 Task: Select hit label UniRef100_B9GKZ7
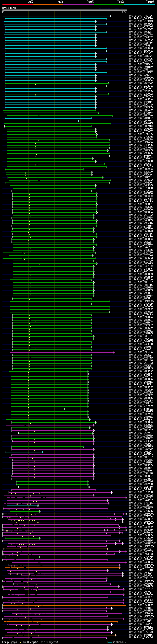[141, 32]
